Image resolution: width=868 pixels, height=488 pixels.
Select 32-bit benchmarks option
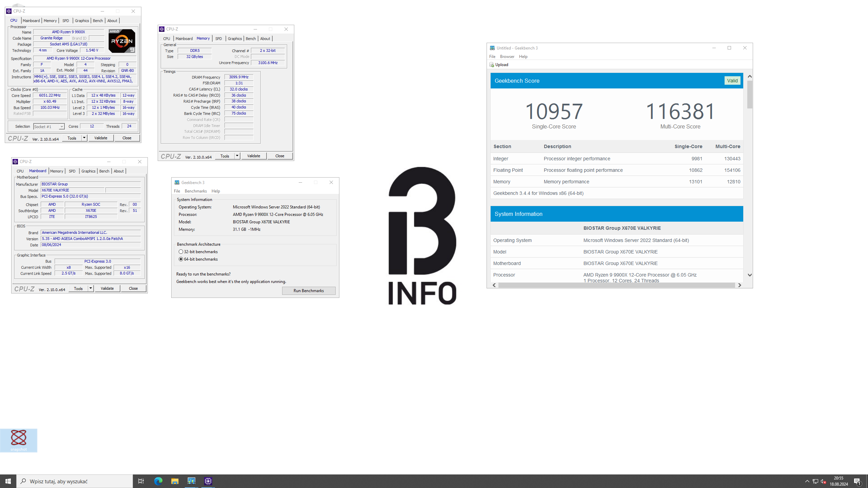pos(198,252)
